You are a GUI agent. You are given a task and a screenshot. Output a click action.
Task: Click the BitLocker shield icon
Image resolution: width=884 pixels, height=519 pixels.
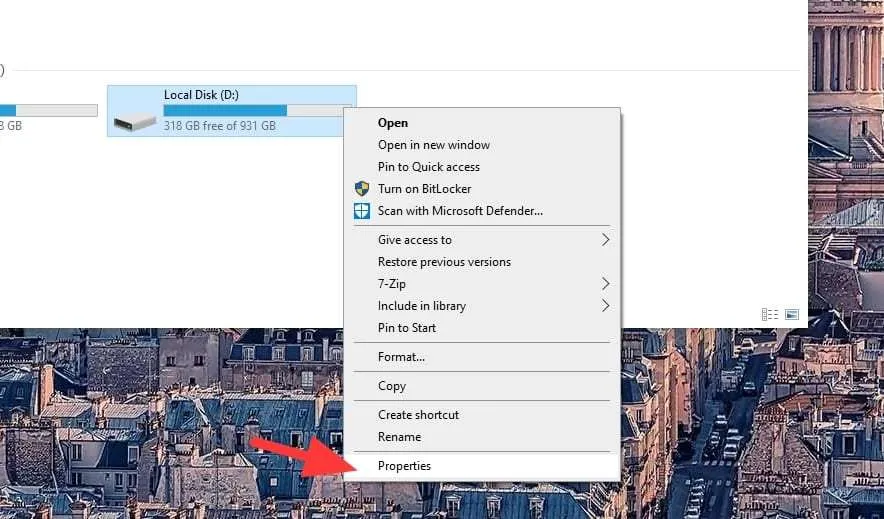361,189
